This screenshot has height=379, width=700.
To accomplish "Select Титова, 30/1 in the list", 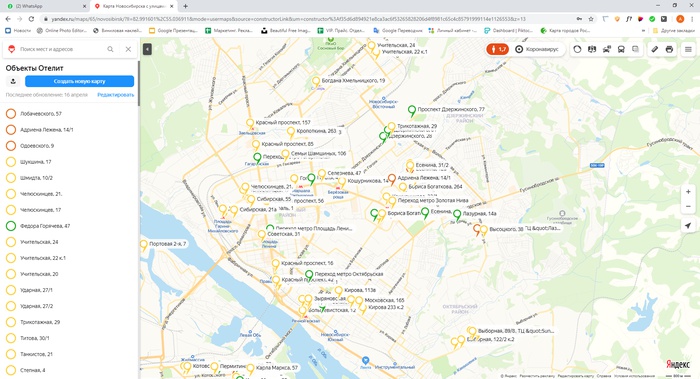I will [x=69, y=338].
